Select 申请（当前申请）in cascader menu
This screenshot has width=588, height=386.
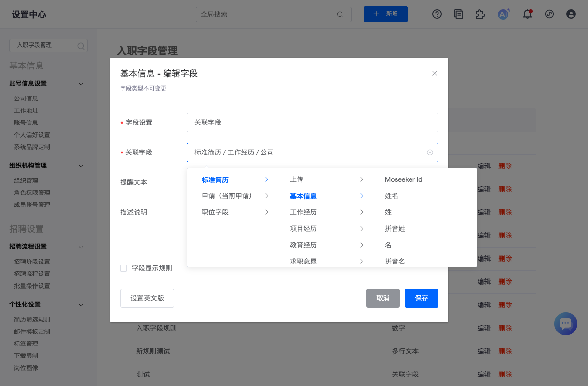tap(231, 196)
